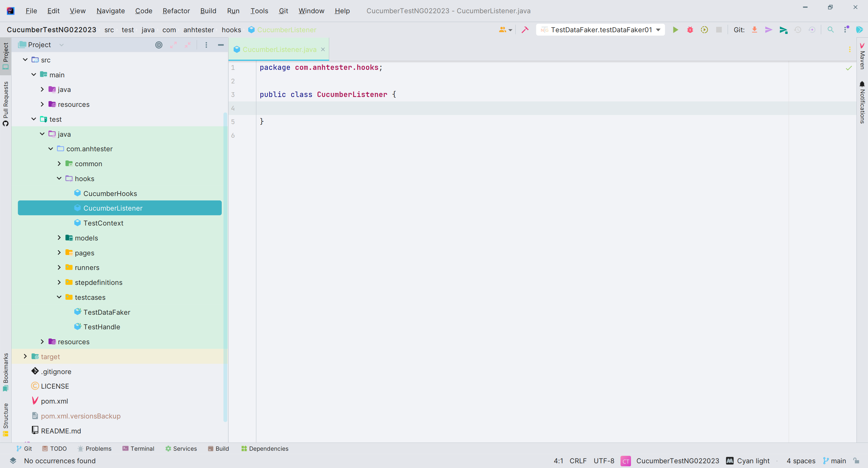Open the Refactor menu
The height and width of the screenshot is (468, 868).
tap(176, 11)
